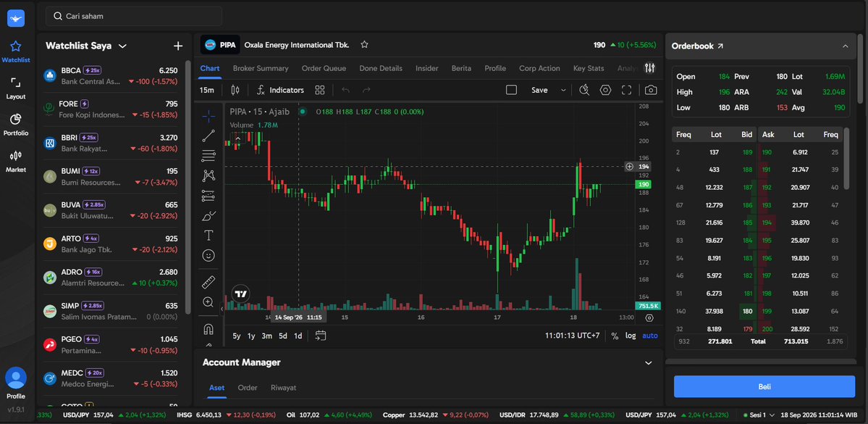Open chart settings hexagon icon
Viewport: 868px width, 424px height.
pos(605,90)
